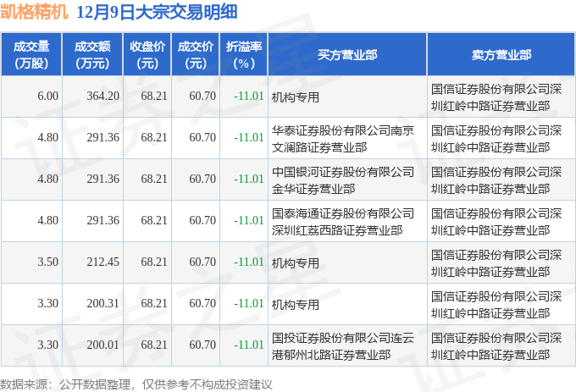Click the amount cell 212.45
The height and width of the screenshot is (392, 576).
(102, 262)
